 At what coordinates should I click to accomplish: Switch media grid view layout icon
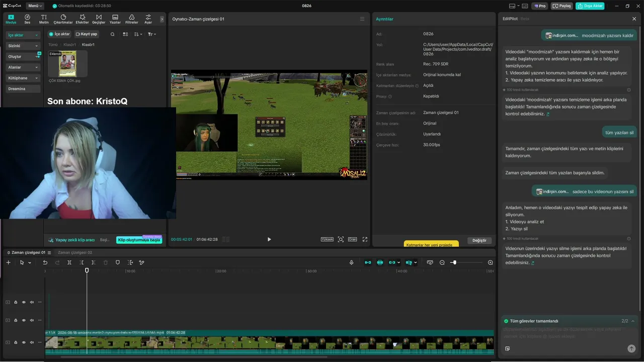[x=125, y=34]
